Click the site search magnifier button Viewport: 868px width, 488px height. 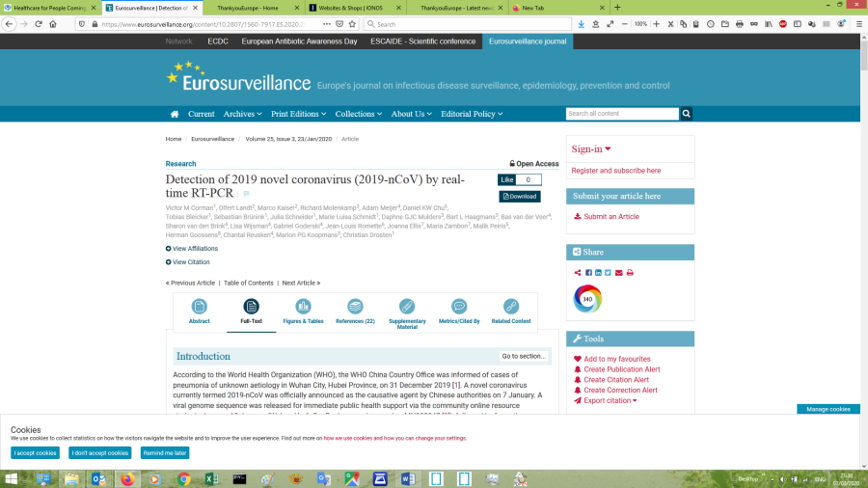[687, 114]
